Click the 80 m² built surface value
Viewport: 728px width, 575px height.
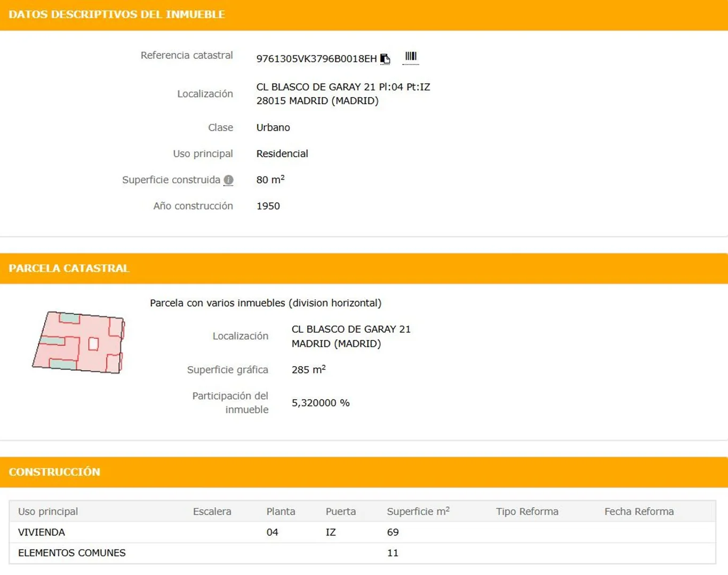[x=270, y=180]
